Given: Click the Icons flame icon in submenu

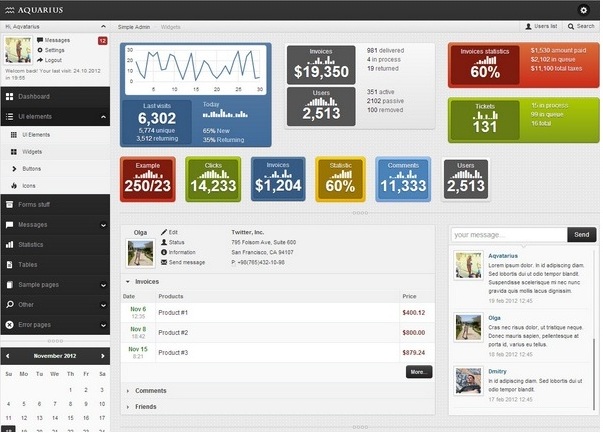Looking at the screenshot, I should tap(14, 186).
